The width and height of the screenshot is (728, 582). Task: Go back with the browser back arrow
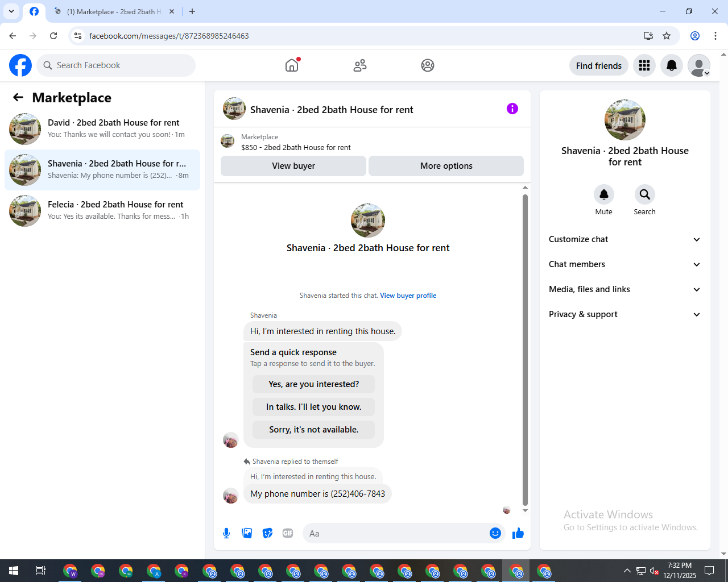coord(13,36)
